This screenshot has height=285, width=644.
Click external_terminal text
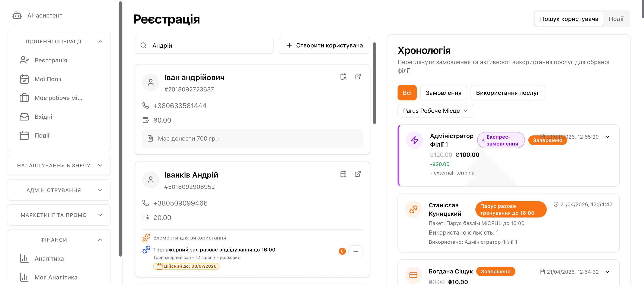455,173
